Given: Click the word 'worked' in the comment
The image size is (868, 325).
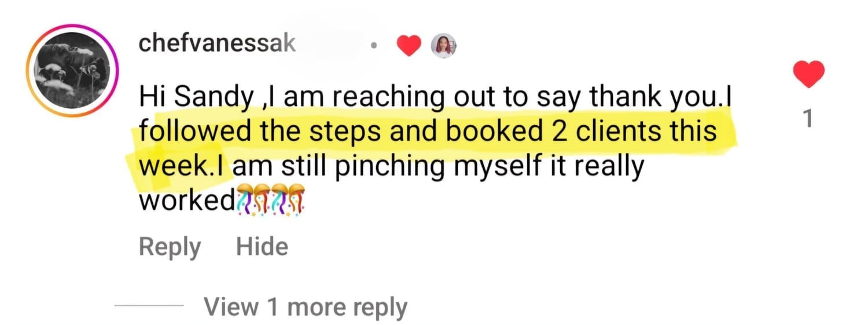Looking at the screenshot, I should (x=186, y=200).
